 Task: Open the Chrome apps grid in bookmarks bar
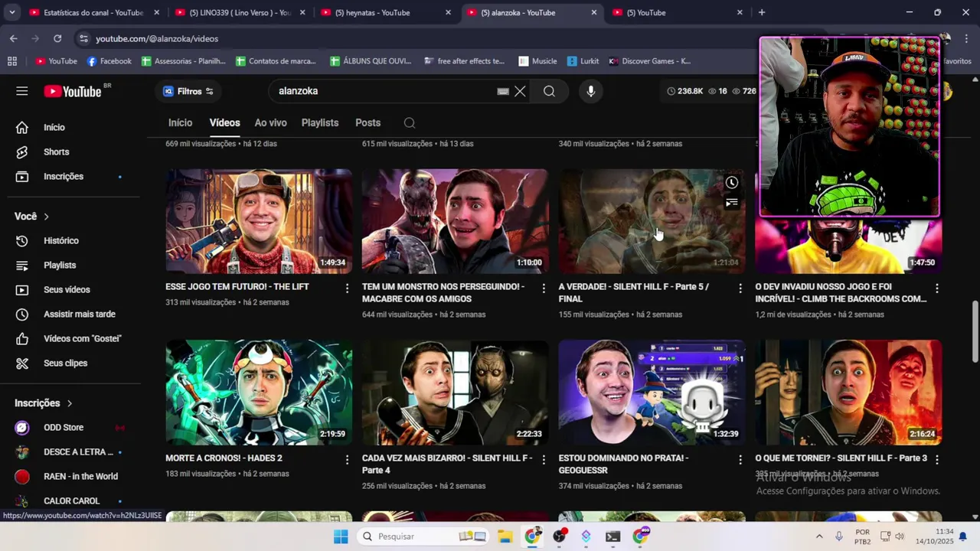click(12, 61)
